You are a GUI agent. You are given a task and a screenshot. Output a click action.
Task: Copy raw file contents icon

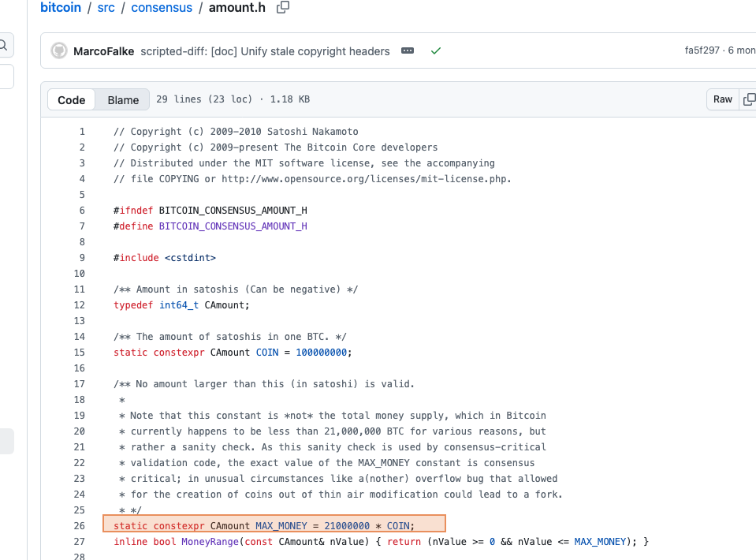(749, 99)
